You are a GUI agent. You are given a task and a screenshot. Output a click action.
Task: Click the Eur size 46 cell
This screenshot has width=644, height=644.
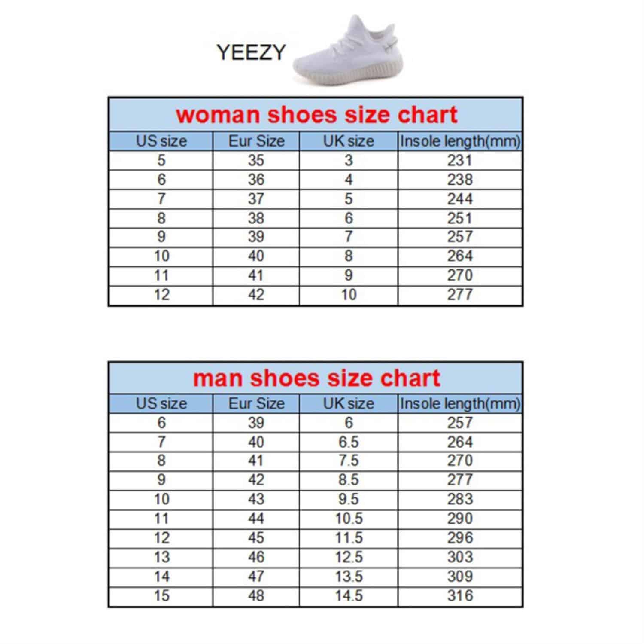click(256, 557)
